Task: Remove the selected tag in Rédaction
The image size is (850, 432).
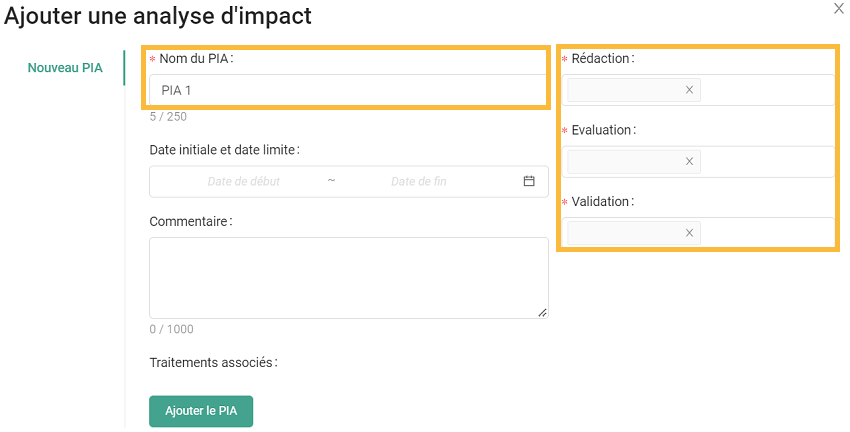Action: pyautogui.click(x=689, y=90)
